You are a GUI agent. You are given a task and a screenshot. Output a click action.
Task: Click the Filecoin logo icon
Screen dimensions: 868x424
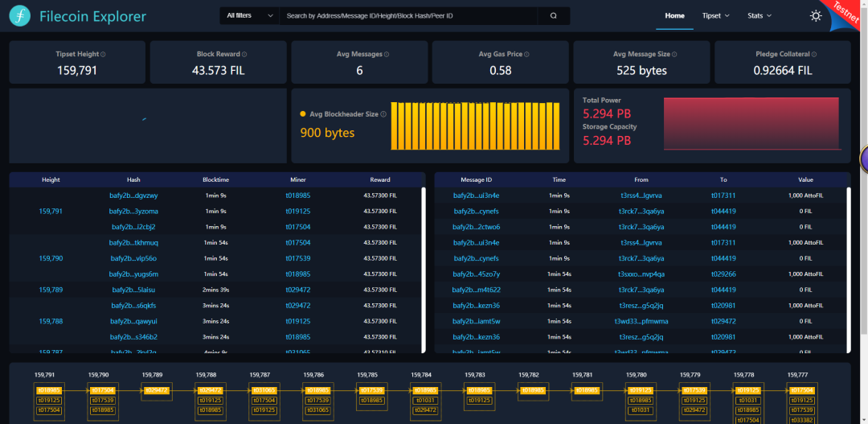[x=20, y=17]
